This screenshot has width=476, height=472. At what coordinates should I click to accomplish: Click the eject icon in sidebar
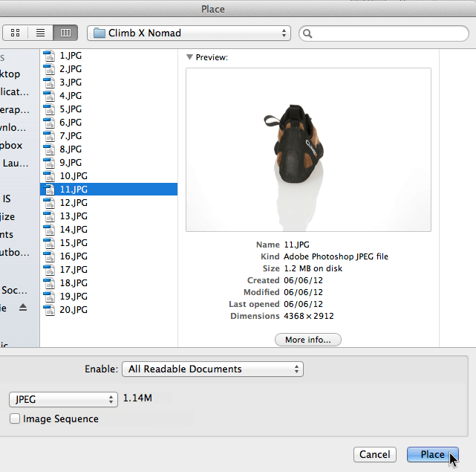tap(23, 307)
